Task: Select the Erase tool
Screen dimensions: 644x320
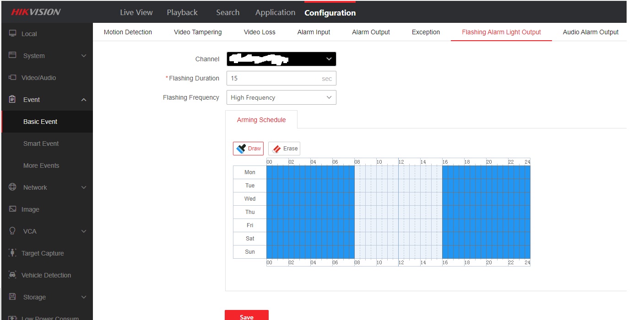Action: [x=284, y=149]
